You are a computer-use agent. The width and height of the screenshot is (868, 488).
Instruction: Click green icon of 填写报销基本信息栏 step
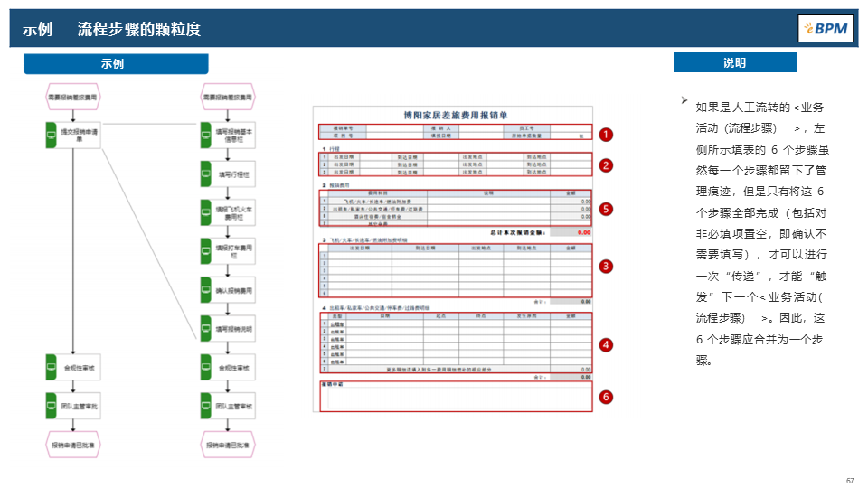click(x=206, y=135)
